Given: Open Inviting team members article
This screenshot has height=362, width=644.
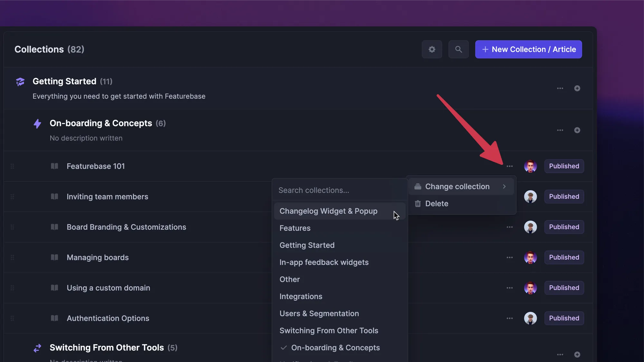Looking at the screenshot, I should pos(107,197).
